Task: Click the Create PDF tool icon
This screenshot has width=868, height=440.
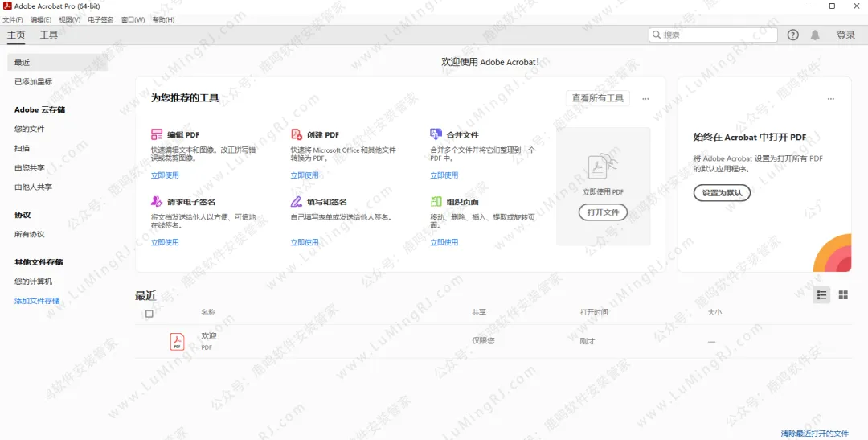Action: pyautogui.click(x=297, y=134)
